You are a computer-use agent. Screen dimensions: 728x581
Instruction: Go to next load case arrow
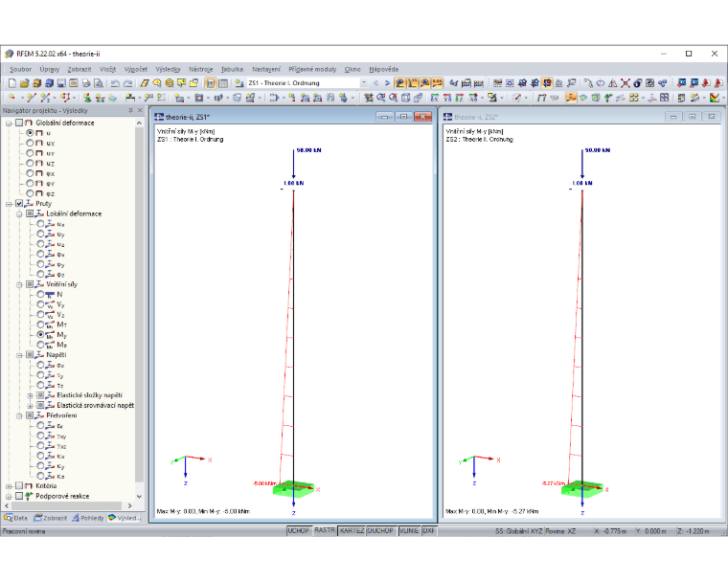click(x=387, y=83)
